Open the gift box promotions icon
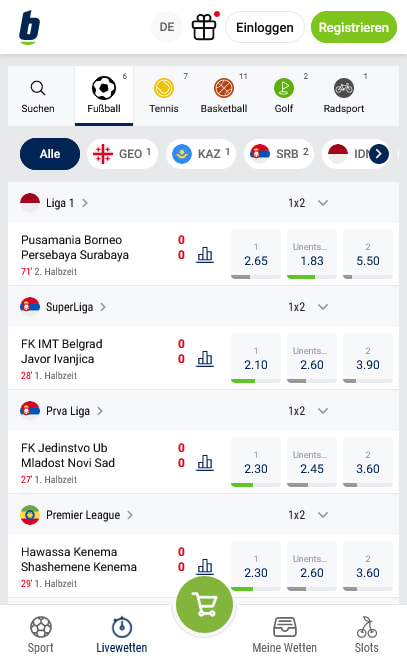The height and width of the screenshot is (664, 407). [204, 27]
